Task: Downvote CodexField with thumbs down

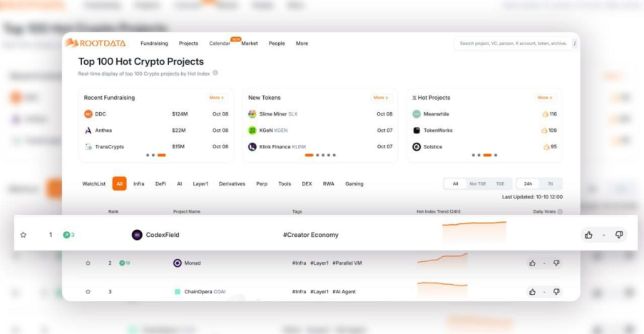Action: coord(619,235)
